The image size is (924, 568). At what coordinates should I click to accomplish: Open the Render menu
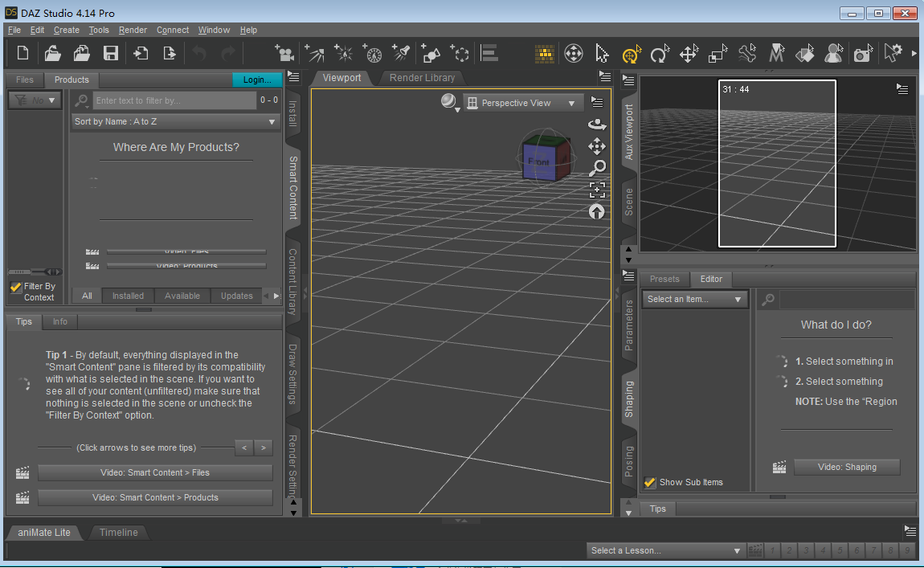click(x=133, y=30)
